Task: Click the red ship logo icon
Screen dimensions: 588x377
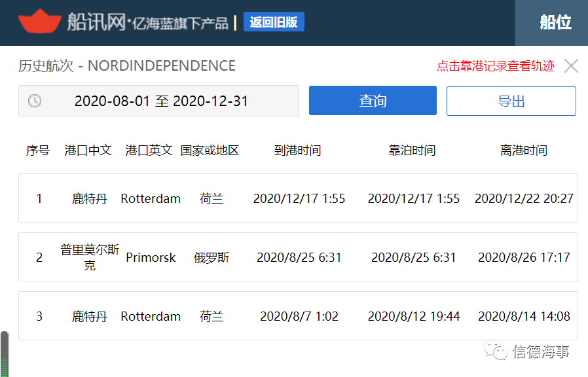Action: click(x=39, y=21)
